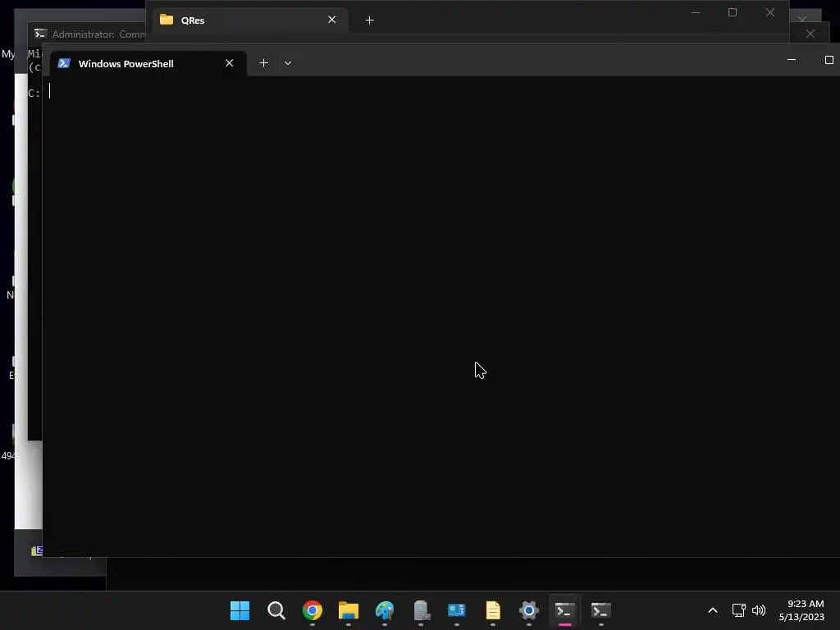
Task: Open the Paint palette app in taskbar
Action: tap(385, 610)
